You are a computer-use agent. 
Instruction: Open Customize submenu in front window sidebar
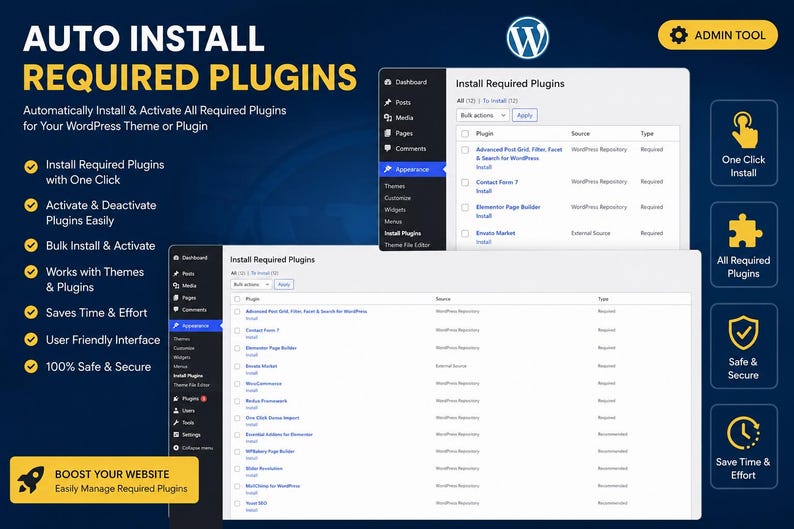184,348
